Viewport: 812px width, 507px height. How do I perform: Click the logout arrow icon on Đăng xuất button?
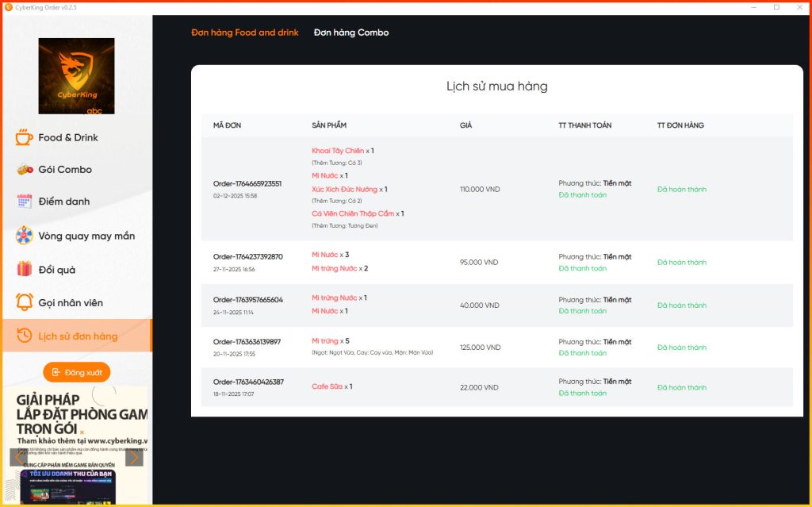pos(56,371)
